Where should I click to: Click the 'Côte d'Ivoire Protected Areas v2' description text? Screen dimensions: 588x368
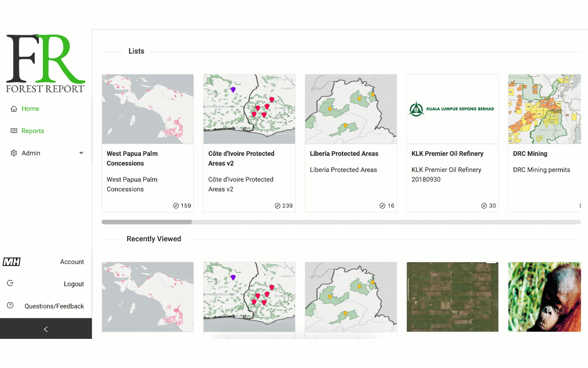tap(241, 185)
